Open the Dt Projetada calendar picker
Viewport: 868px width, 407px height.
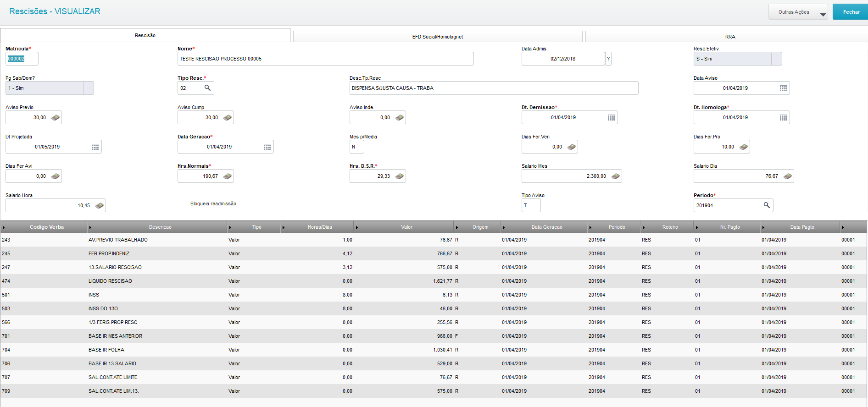coord(95,147)
